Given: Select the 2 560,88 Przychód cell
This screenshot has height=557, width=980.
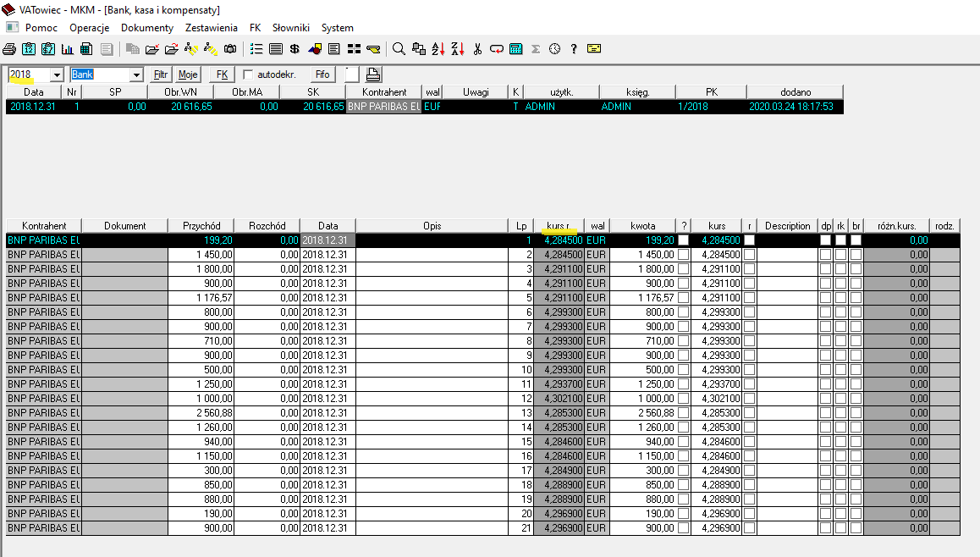Looking at the screenshot, I should [201, 413].
